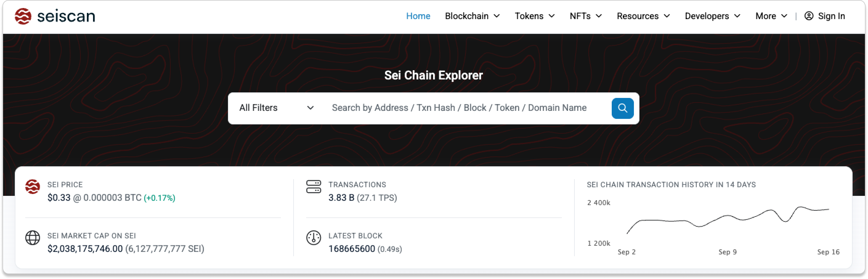
Task: Expand the More menu
Action: pyautogui.click(x=771, y=16)
